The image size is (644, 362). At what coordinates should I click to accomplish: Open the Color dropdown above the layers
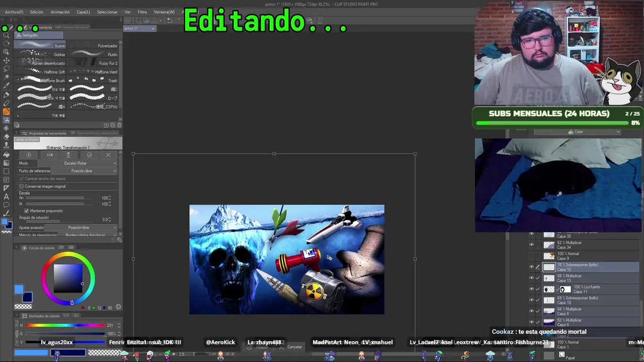pyautogui.click(x=577, y=132)
